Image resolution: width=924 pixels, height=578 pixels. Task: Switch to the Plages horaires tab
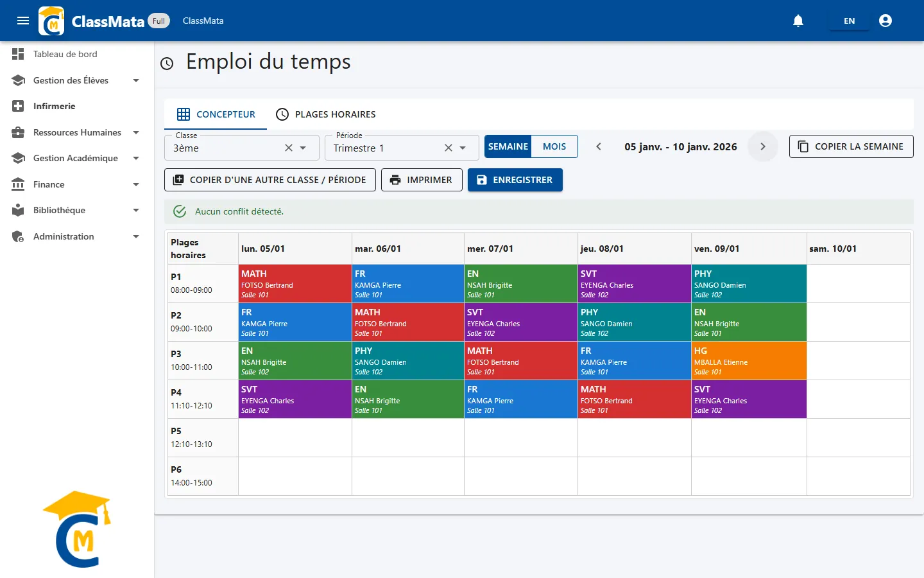[x=325, y=114]
